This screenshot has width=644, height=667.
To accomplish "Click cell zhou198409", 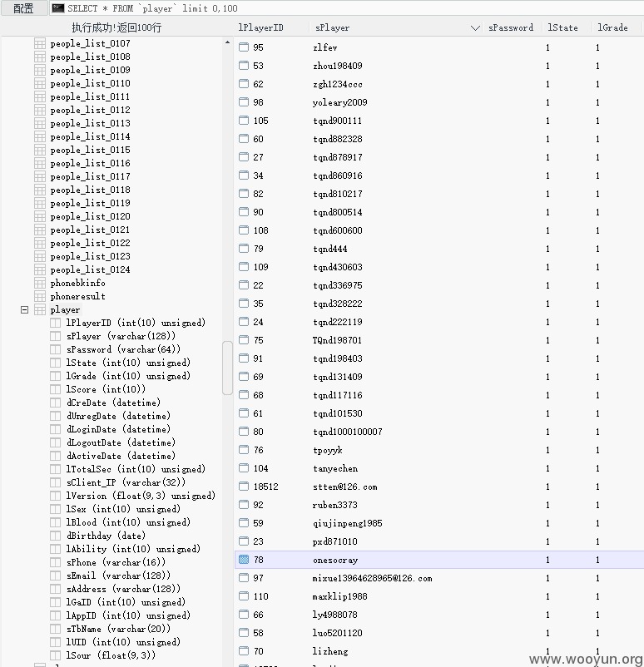I will (x=338, y=66).
